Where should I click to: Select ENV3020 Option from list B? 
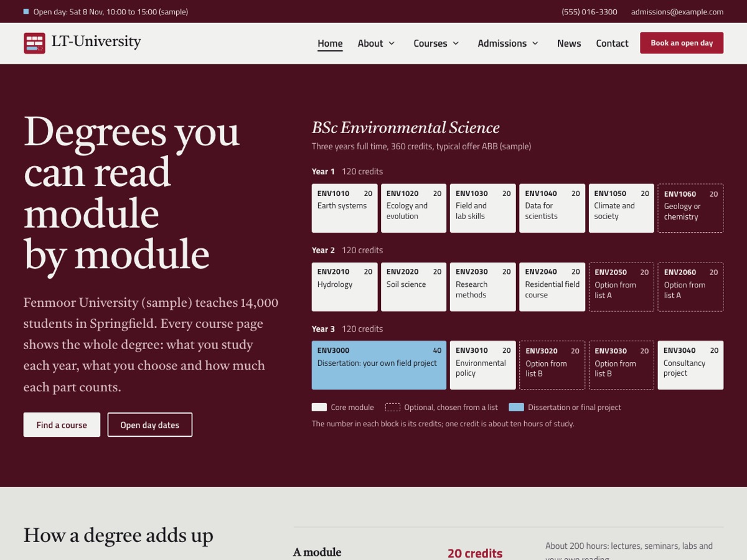pos(552,365)
